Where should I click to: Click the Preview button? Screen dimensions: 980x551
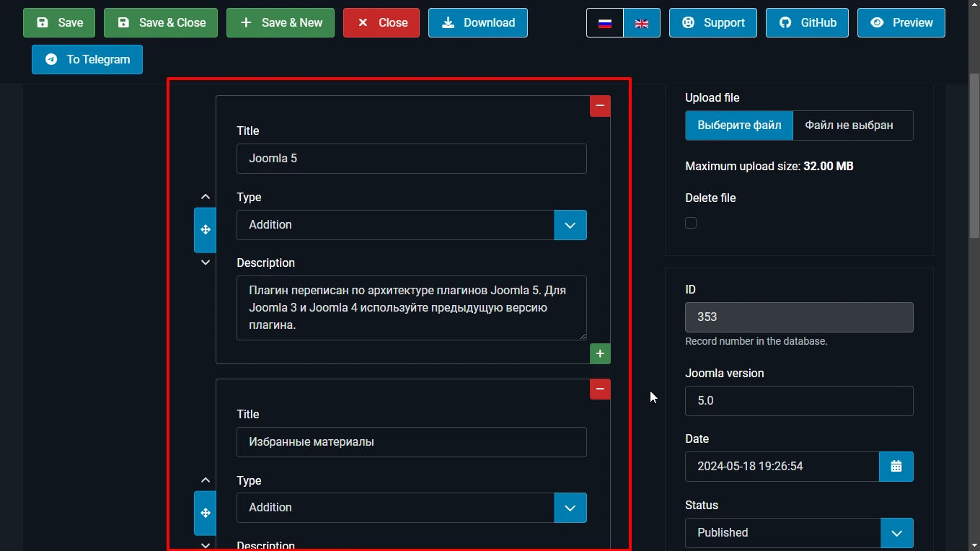pyautogui.click(x=901, y=23)
